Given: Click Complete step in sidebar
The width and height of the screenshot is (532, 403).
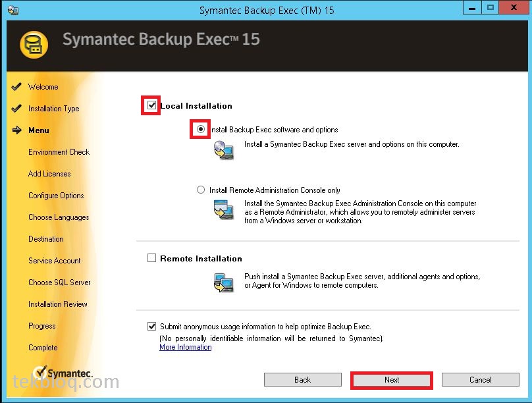Looking at the screenshot, I should tap(43, 348).
